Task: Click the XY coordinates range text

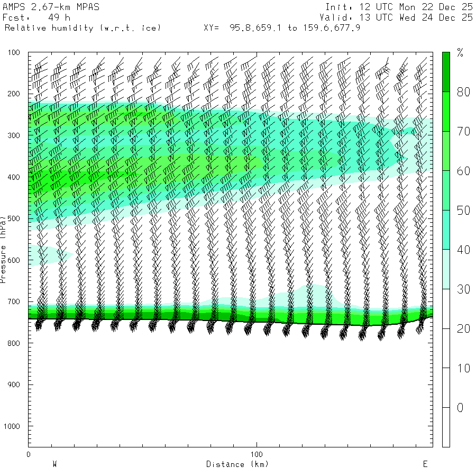Action: point(282,28)
